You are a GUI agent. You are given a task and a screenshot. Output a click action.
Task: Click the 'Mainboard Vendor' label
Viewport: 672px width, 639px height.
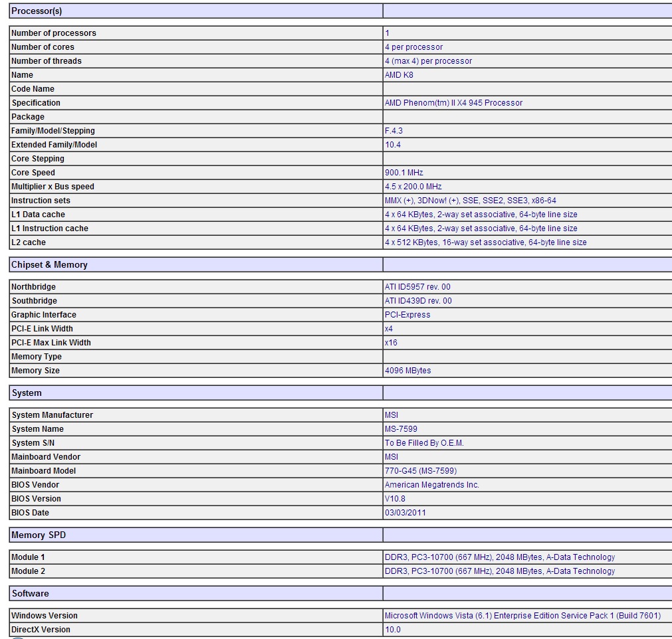[x=46, y=457]
